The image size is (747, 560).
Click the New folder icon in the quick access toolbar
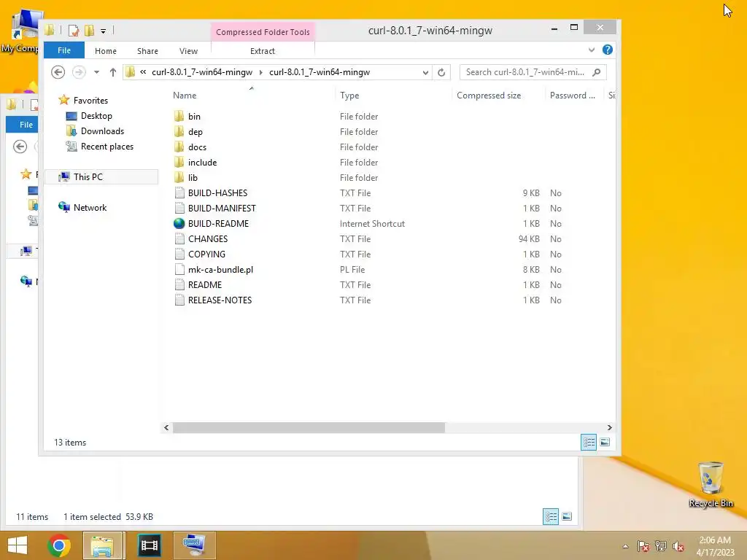click(89, 31)
